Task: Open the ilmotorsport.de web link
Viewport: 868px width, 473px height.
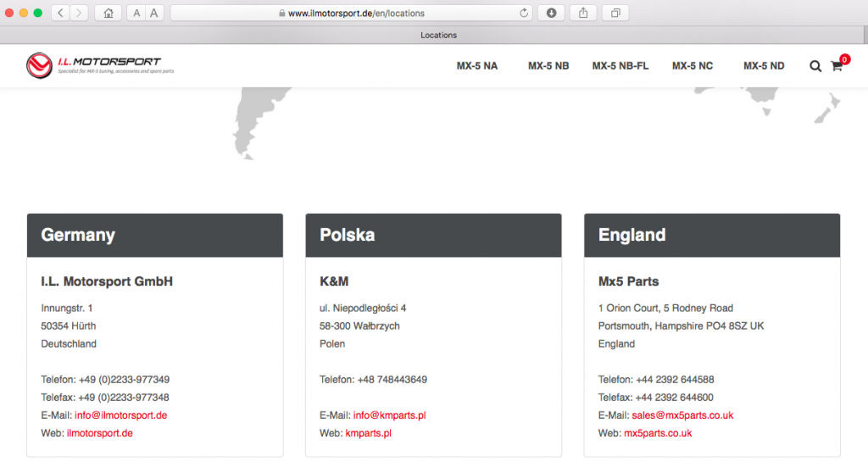Action: click(100, 433)
